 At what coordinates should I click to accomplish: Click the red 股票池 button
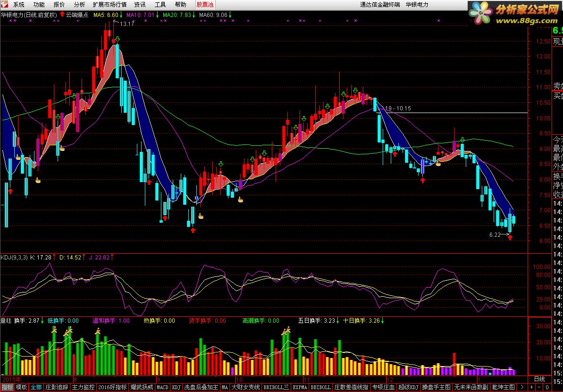(x=205, y=5)
